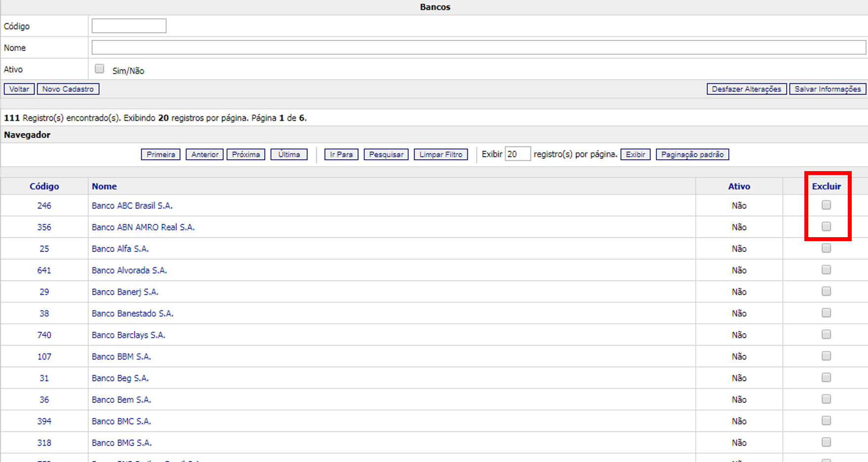Viewport: 868px width, 462px height.
Task: Click the Paginação padrão button
Action: (x=692, y=155)
